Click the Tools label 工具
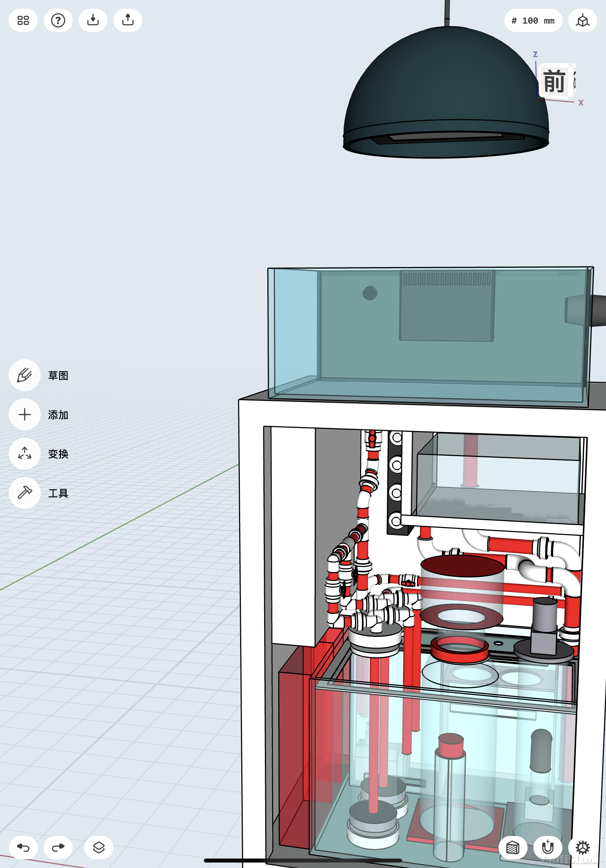606x868 pixels. (58, 493)
